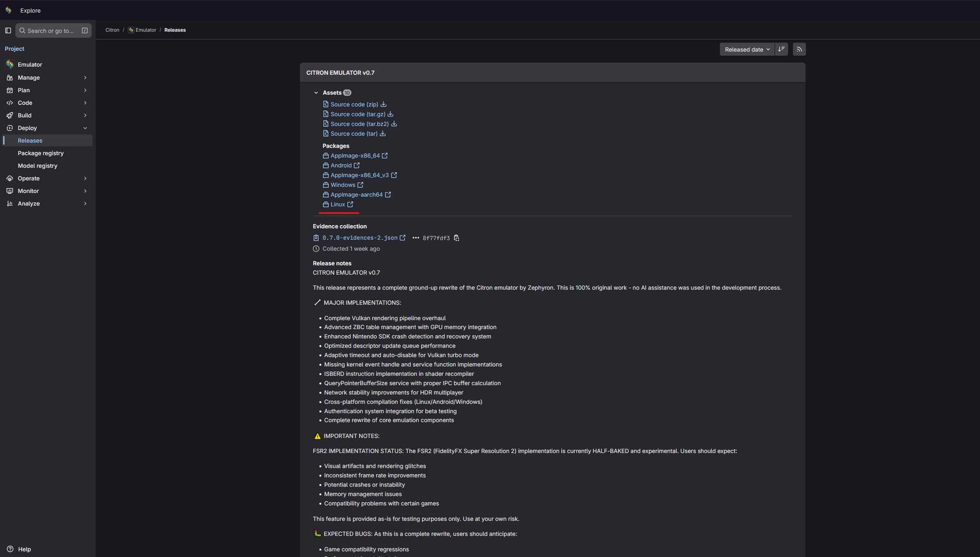Click the Emulator project avatar in sidebar
This screenshot has height=557, width=980.
10,65
